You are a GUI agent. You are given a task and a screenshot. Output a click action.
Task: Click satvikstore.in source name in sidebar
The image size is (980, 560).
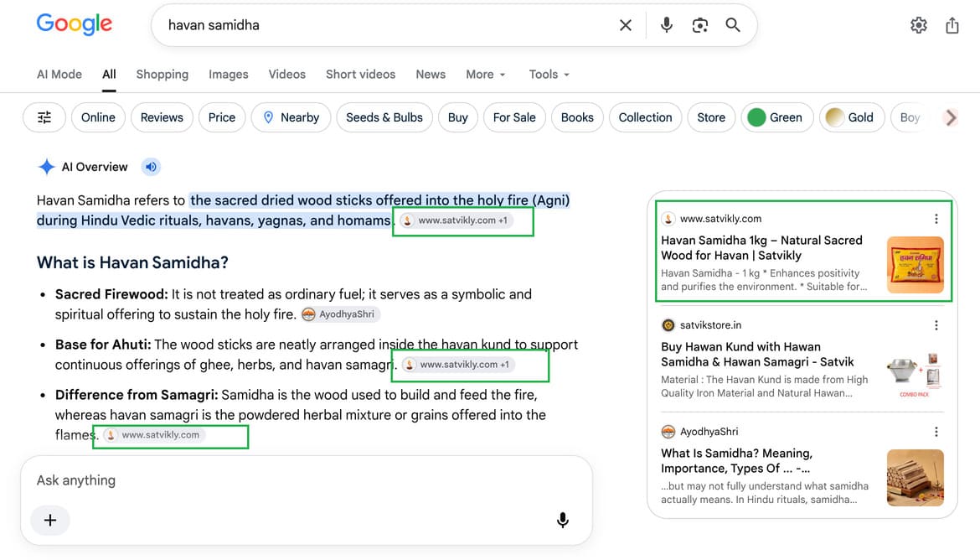pos(710,325)
